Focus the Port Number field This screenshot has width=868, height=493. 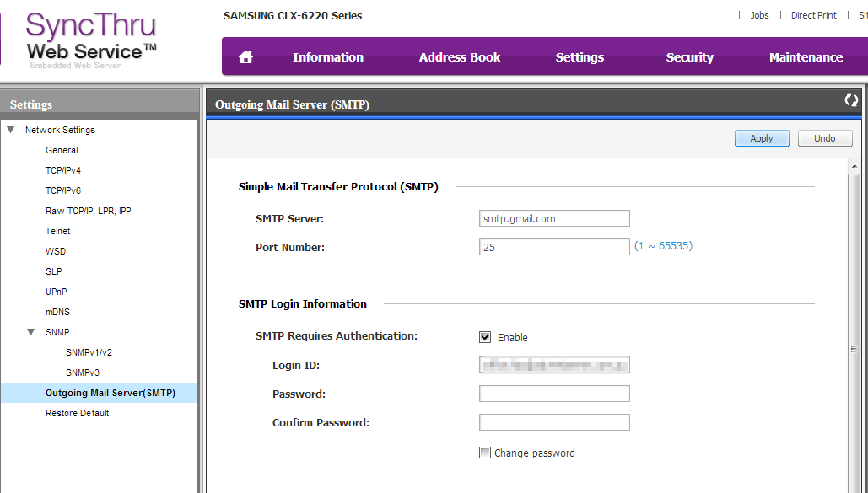pos(554,247)
